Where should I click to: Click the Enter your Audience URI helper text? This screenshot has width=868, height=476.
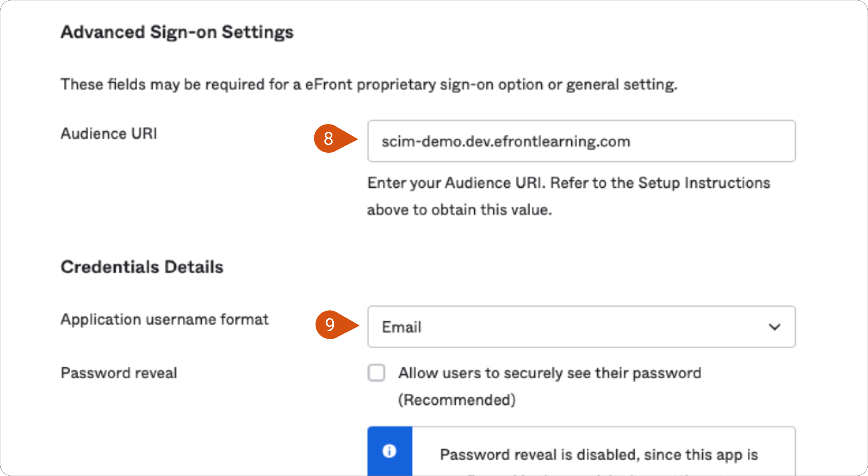[x=569, y=196]
